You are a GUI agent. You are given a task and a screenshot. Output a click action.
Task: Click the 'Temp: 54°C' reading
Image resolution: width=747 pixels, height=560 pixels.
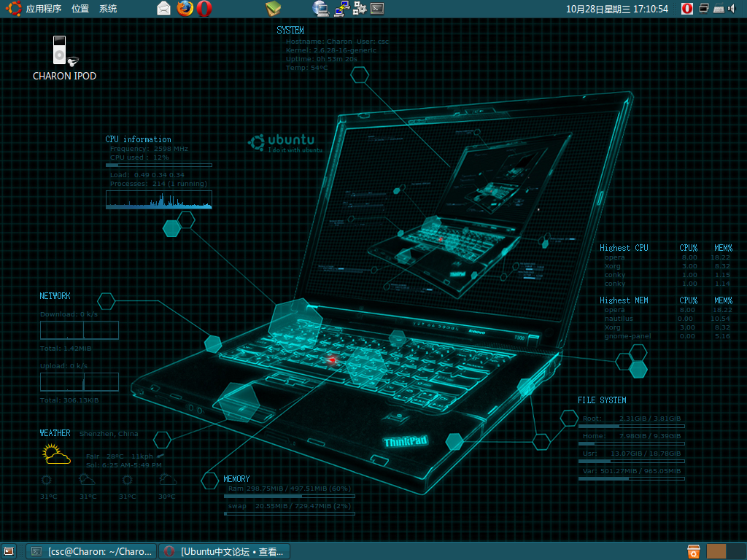point(307,68)
